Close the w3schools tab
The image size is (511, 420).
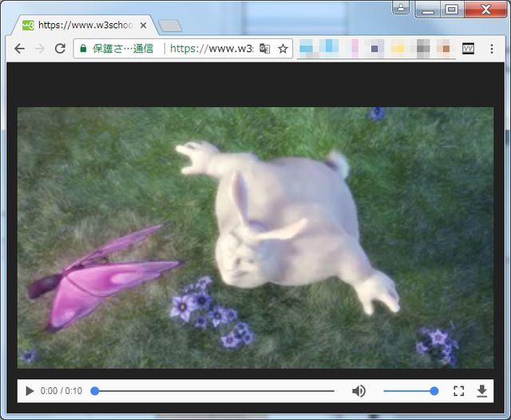click(x=143, y=25)
